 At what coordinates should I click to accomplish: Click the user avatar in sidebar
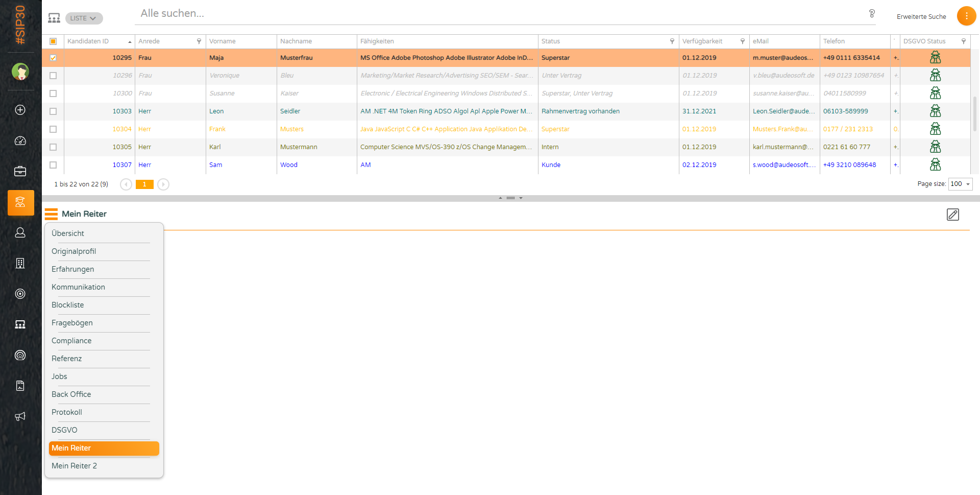pos(20,72)
